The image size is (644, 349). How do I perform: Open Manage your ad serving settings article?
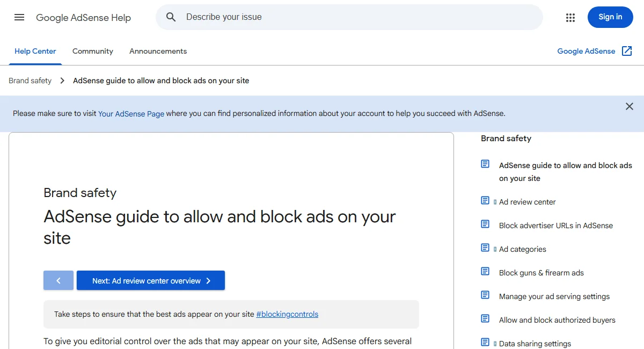[x=554, y=296]
